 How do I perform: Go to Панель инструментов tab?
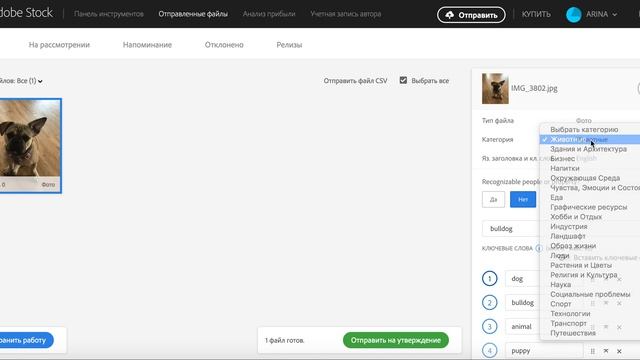point(109,14)
